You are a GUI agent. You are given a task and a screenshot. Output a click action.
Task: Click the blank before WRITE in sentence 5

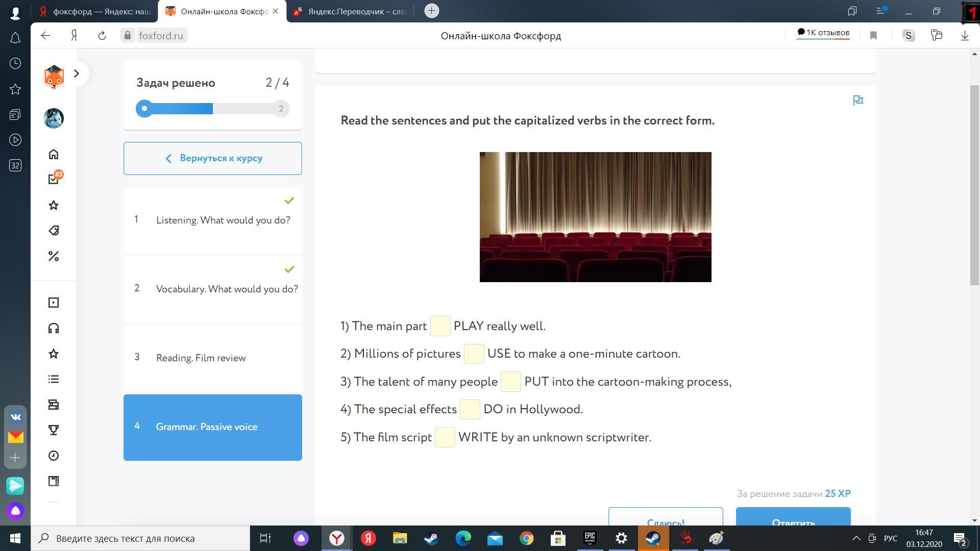click(x=445, y=438)
